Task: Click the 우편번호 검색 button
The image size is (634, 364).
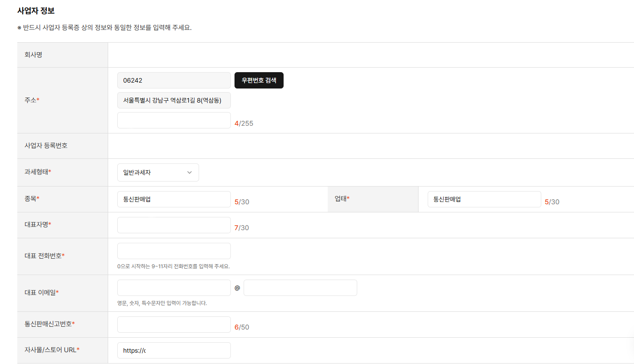Action: (x=259, y=80)
